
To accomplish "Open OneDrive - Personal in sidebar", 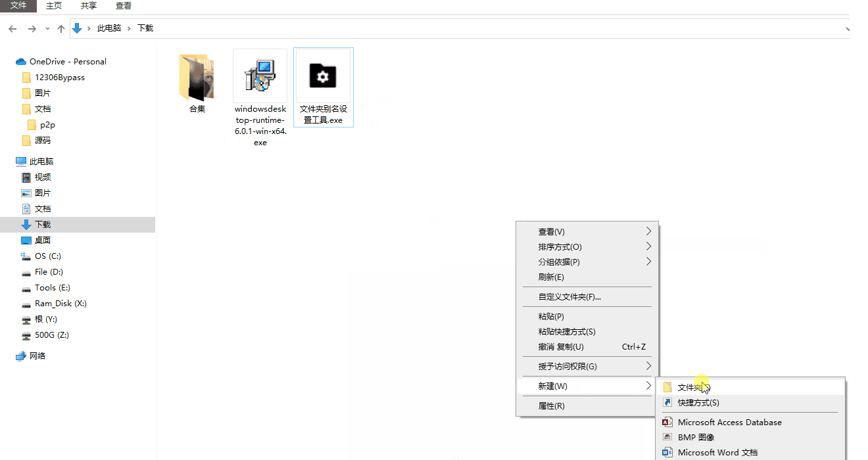I will click(67, 62).
